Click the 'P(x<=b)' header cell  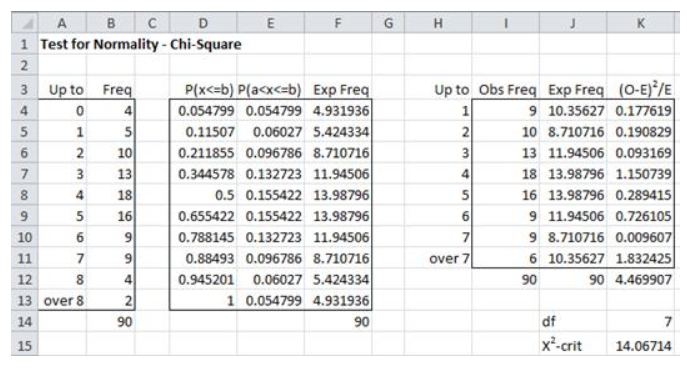[x=203, y=89]
